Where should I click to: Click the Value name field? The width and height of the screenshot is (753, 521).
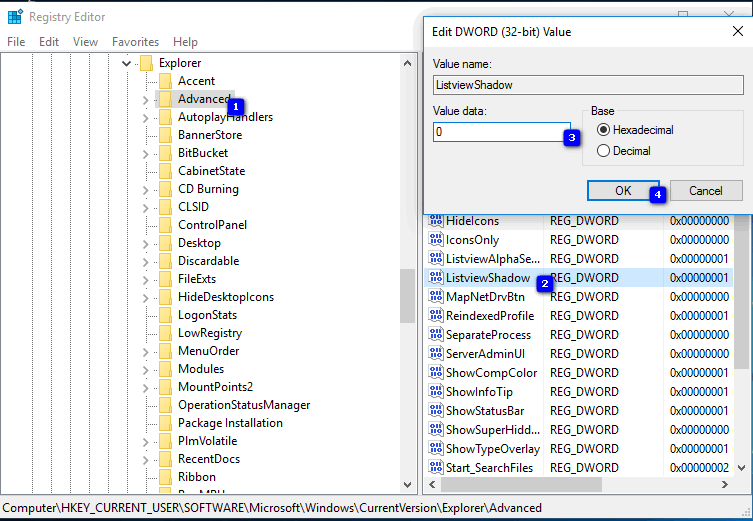(x=588, y=85)
